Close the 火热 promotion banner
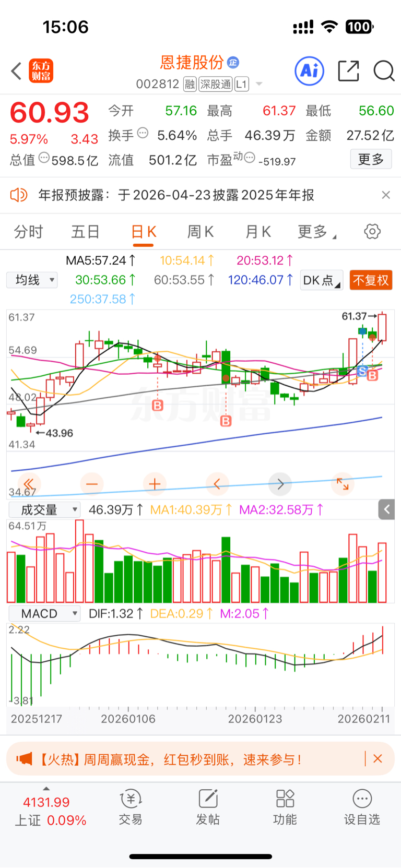Image resolution: width=401 pixels, height=868 pixels. point(378,758)
